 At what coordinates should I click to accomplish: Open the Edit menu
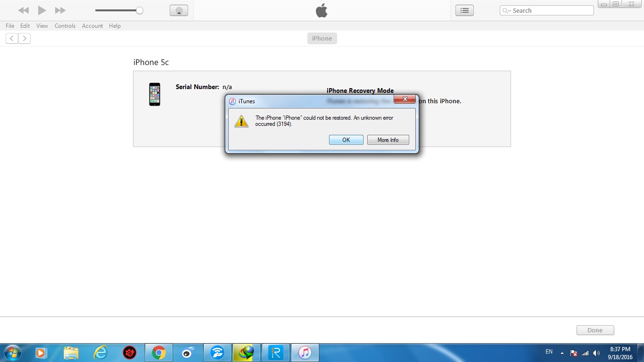(x=25, y=26)
